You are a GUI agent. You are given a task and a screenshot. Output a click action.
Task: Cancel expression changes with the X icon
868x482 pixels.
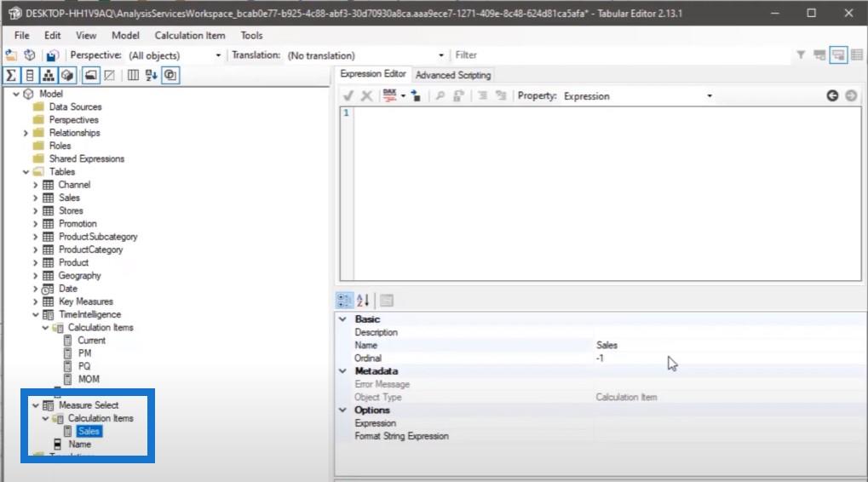[x=366, y=95]
